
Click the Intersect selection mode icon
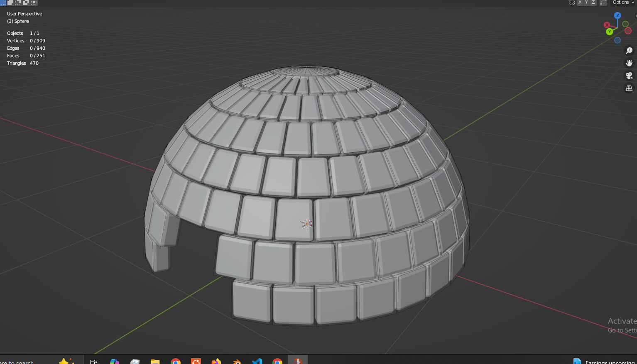pos(34,2)
